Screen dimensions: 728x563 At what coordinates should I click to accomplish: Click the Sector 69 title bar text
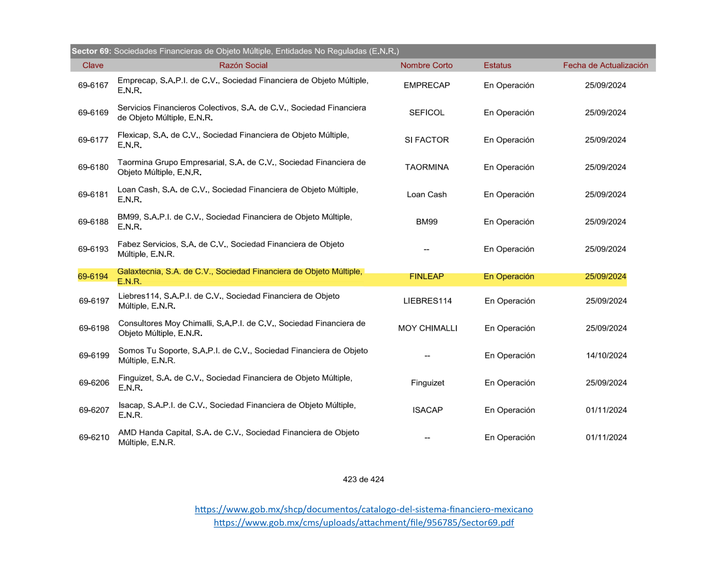pyautogui.click(x=235, y=51)
